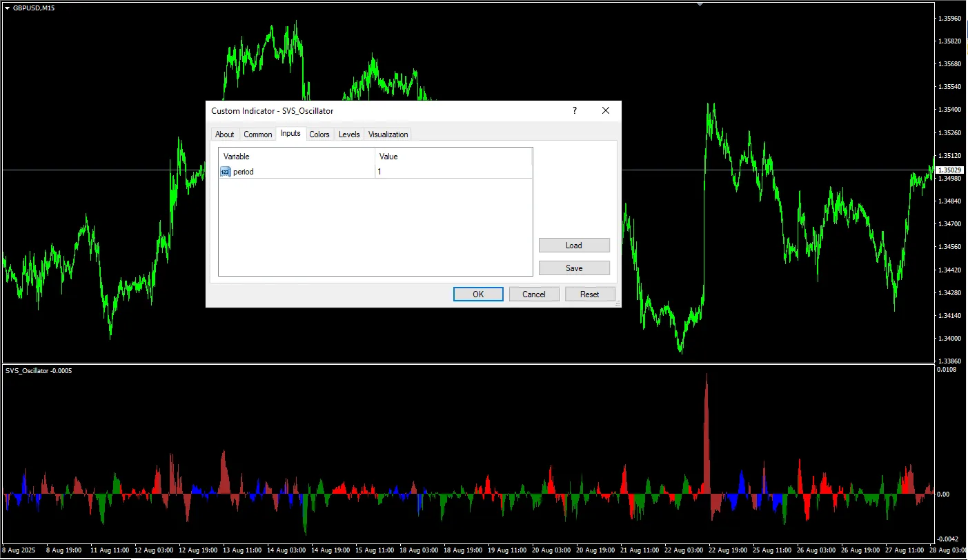Close the SVS_Oscillator dialog
The image size is (968, 560).
(x=606, y=111)
